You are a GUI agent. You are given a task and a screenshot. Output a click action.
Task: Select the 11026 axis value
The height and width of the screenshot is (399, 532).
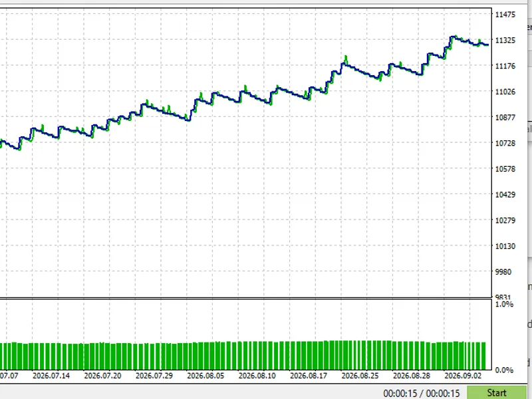[x=505, y=92]
